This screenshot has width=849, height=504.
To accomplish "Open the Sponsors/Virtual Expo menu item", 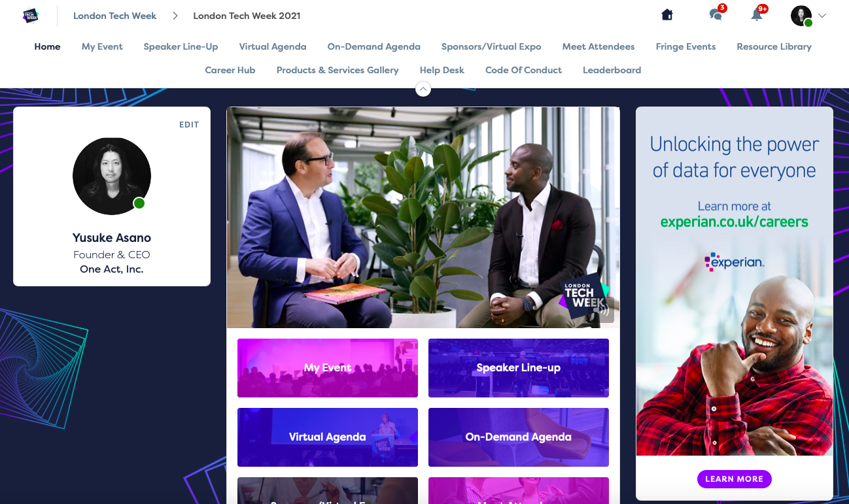I will tap(491, 46).
